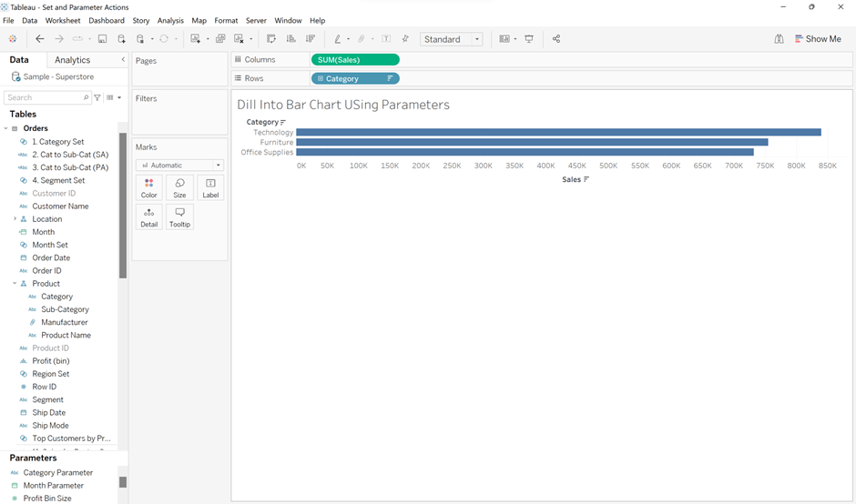Click the group members paperclip icon
The image size is (856, 504).
(x=361, y=39)
